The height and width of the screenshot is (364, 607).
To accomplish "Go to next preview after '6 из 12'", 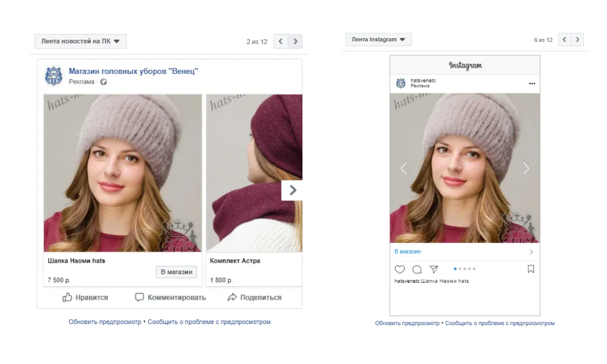I will pyautogui.click(x=577, y=39).
